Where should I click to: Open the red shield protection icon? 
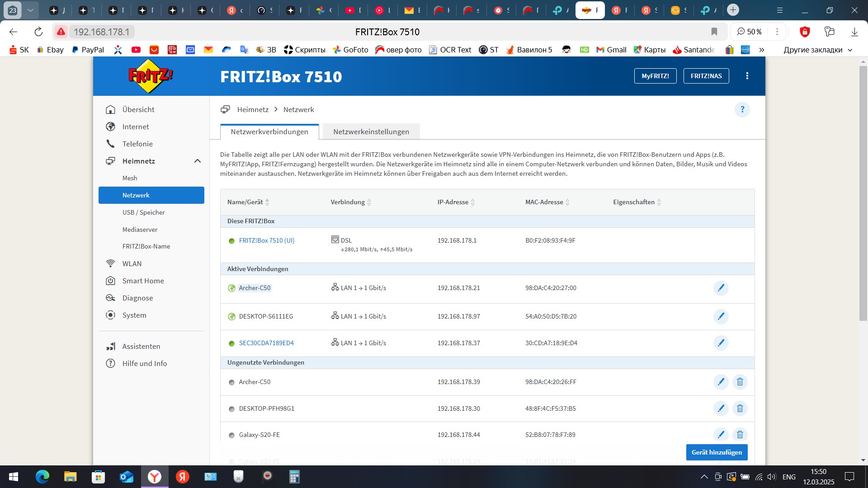(x=805, y=32)
